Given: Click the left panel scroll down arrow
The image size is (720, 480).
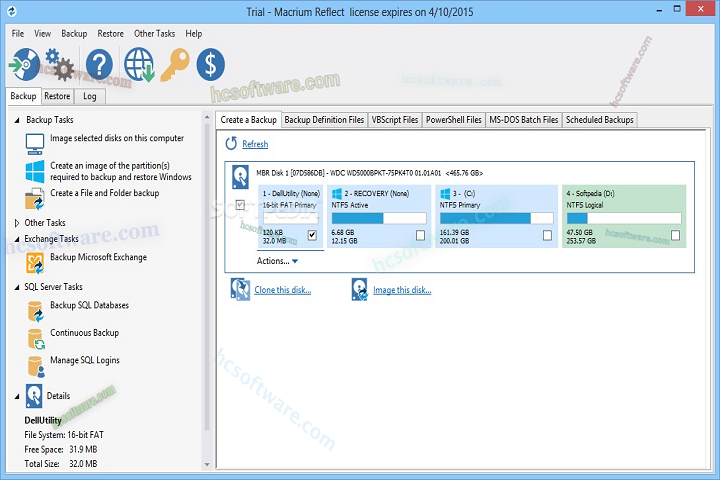Looking at the screenshot, I should [207, 464].
